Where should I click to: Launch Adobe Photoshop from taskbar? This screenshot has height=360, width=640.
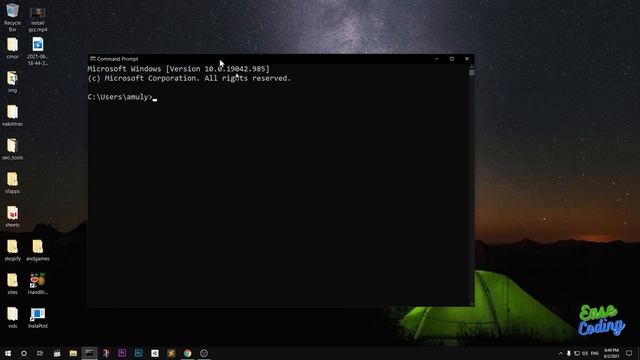138,353
